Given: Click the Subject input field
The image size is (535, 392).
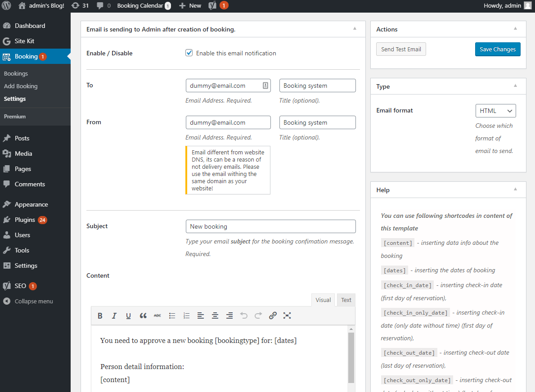Looking at the screenshot, I should coord(270,226).
